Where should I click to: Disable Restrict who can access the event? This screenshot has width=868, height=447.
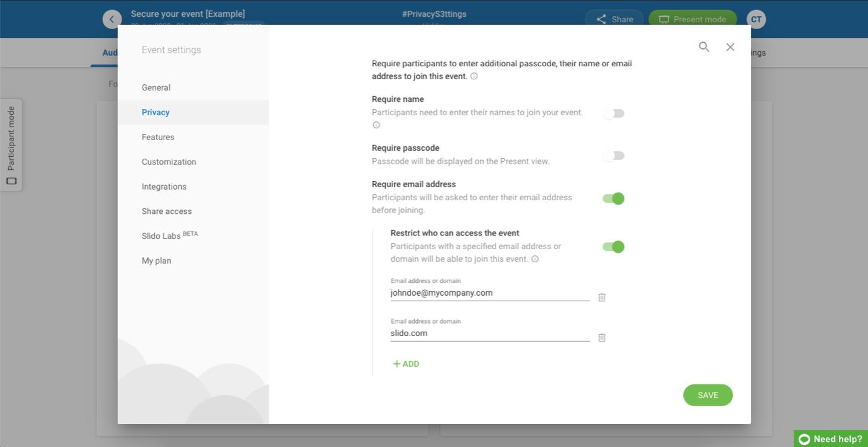(613, 247)
